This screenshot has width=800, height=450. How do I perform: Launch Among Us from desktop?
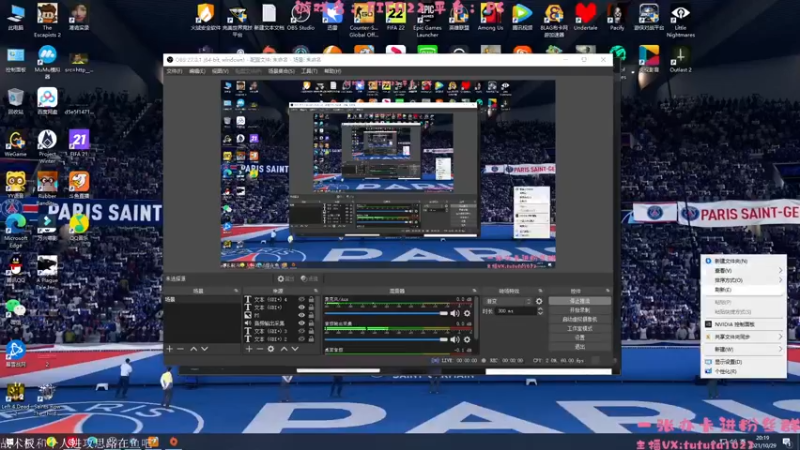pos(490,17)
